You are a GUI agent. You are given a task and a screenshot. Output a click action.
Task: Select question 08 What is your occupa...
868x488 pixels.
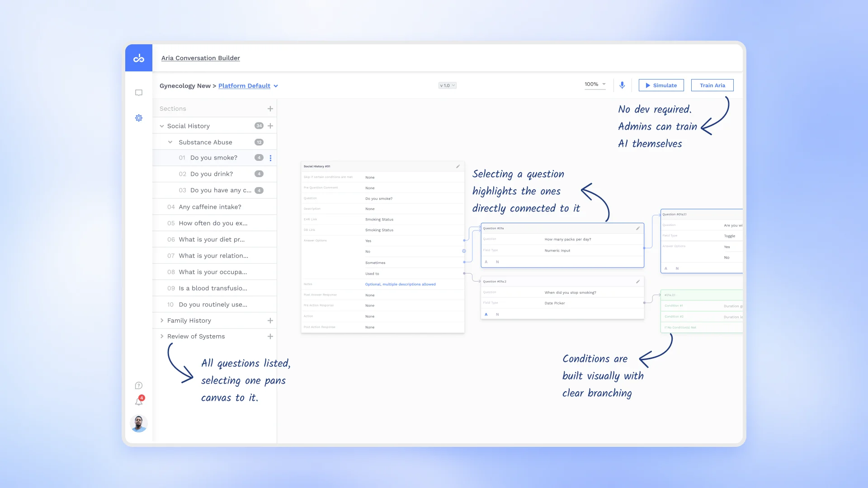tap(215, 272)
